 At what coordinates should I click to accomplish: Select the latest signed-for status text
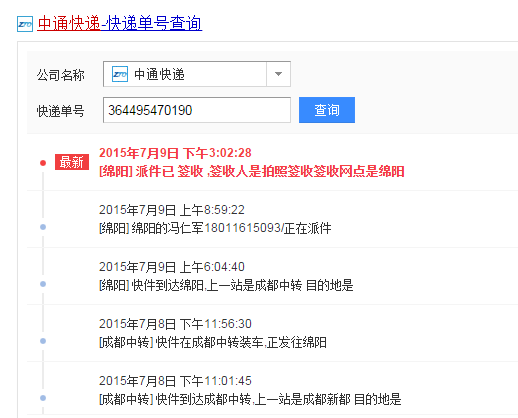click(252, 171)
